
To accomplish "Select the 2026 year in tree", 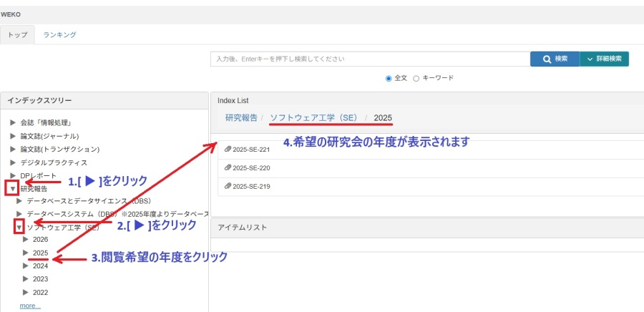I will 40,239.
